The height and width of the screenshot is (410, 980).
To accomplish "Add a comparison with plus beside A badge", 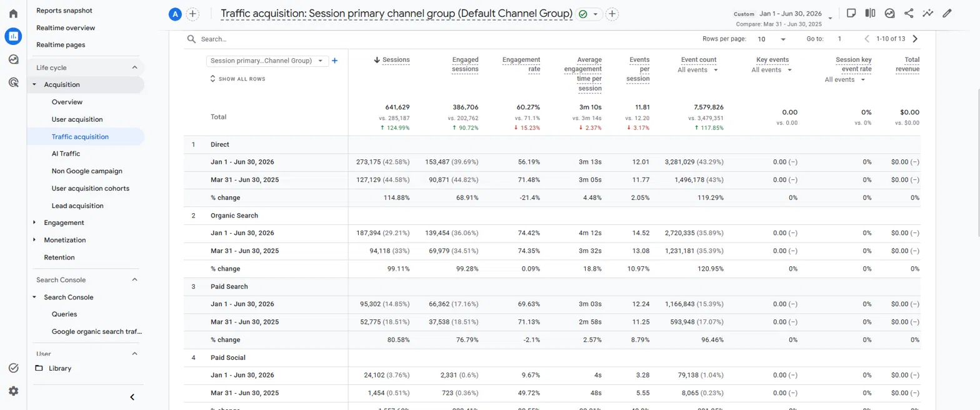I will (192, 14).
